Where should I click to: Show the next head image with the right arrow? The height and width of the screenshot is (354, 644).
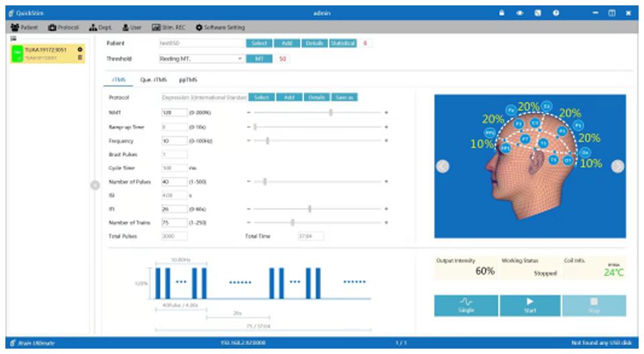coord(617,167)
